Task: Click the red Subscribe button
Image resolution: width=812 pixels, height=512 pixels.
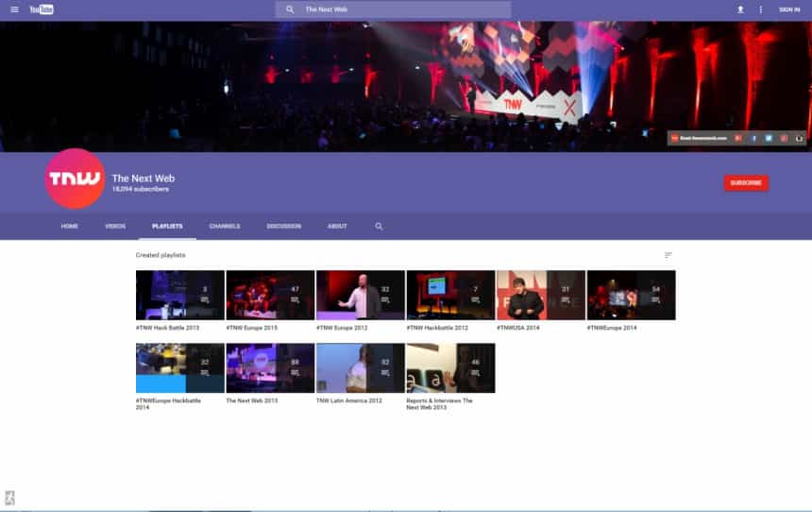Action: pos(746,183)
